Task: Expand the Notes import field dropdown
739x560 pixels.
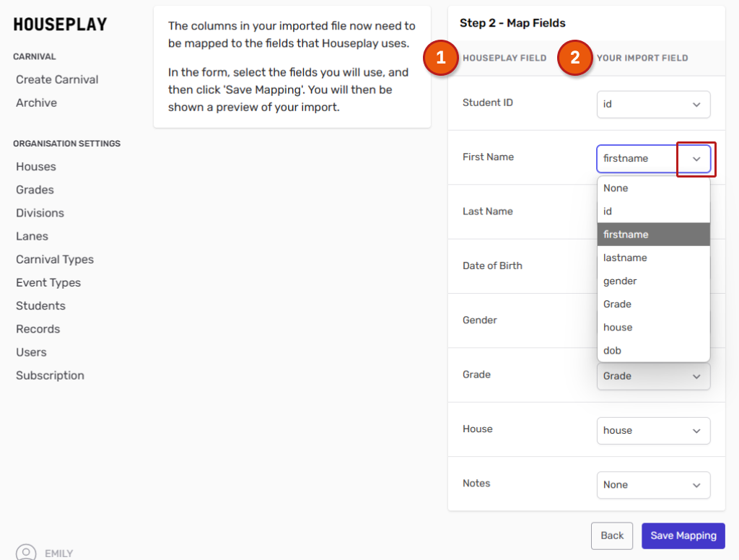Action: click(653, 485)
